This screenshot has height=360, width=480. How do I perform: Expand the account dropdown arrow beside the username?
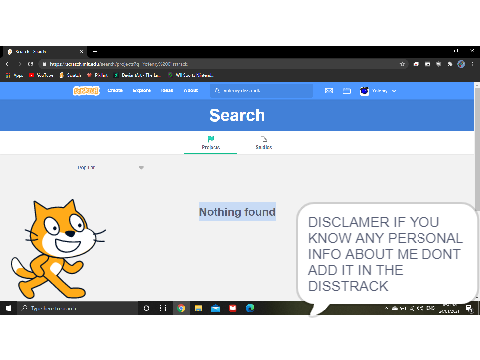[394, 91]
